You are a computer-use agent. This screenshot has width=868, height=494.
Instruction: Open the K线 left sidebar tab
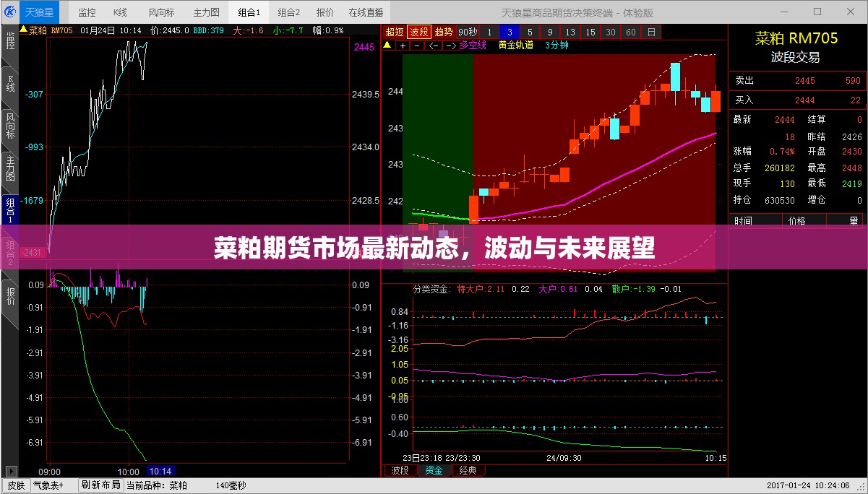(x=10, y=83)
